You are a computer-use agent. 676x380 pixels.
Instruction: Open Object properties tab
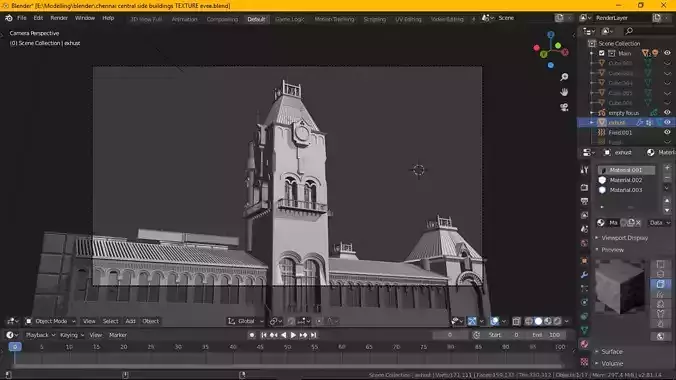[x=584, y=261]
